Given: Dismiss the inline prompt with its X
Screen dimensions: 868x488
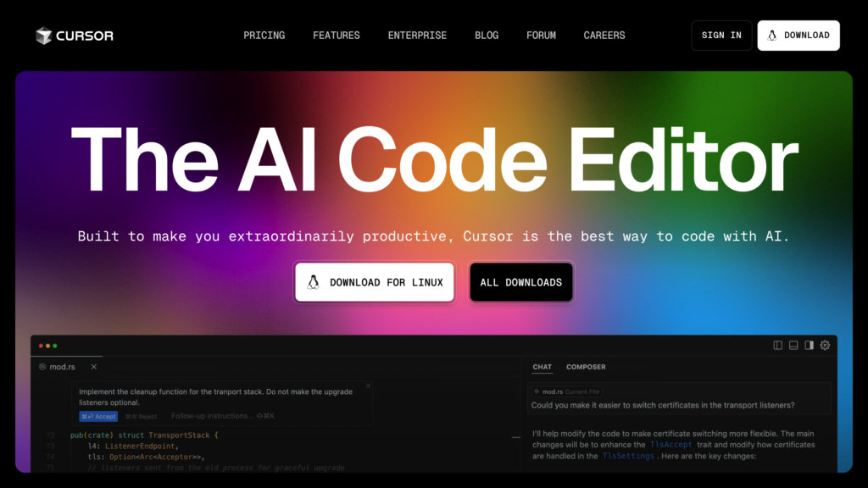Looking at the screenshot, I should (368, 385).
